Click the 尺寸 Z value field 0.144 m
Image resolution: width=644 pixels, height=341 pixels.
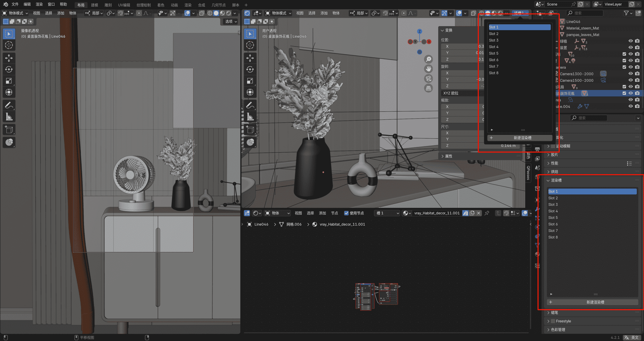[x=480, y=146]
